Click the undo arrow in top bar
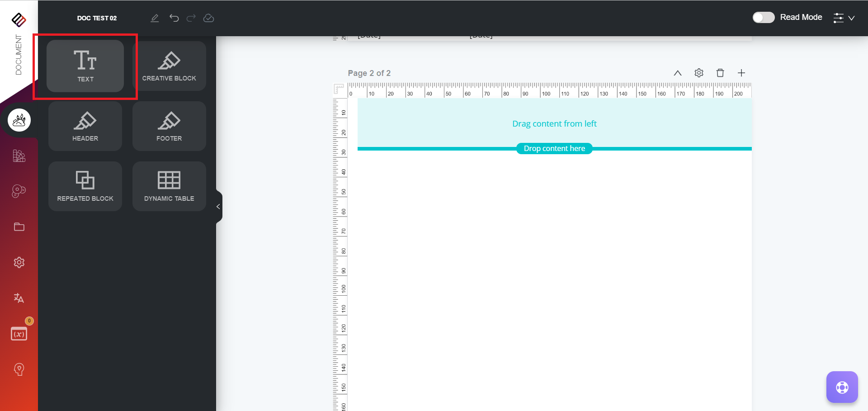Screen dimensions: 868x411 click(174, 18)
